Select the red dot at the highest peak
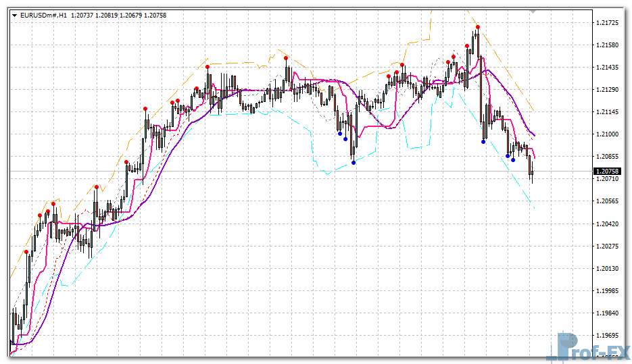The image size is (632, 364). coord(478,27)
